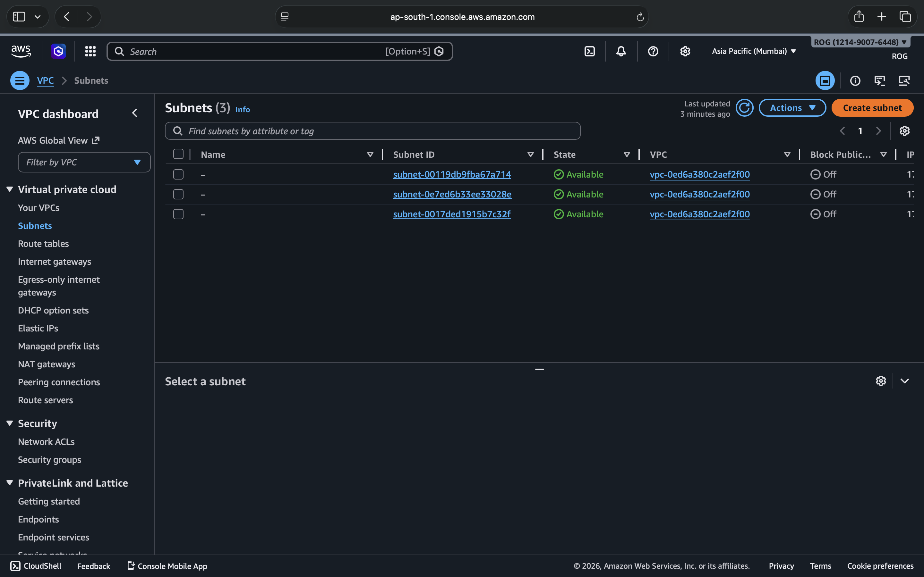Select checkbox for subnet-00119db9fba67a714
The height and width of the screenshot is (577, 924).
[x=178, y=174]
